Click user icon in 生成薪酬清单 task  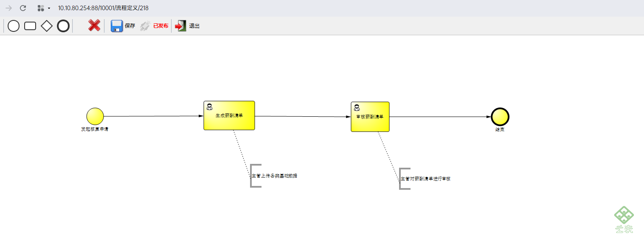209,107
